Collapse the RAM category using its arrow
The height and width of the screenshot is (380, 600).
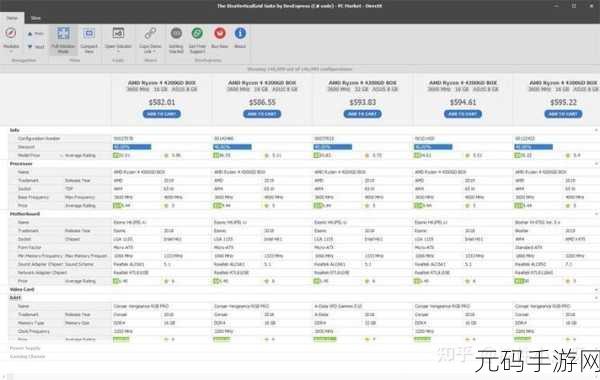point(596,298)
